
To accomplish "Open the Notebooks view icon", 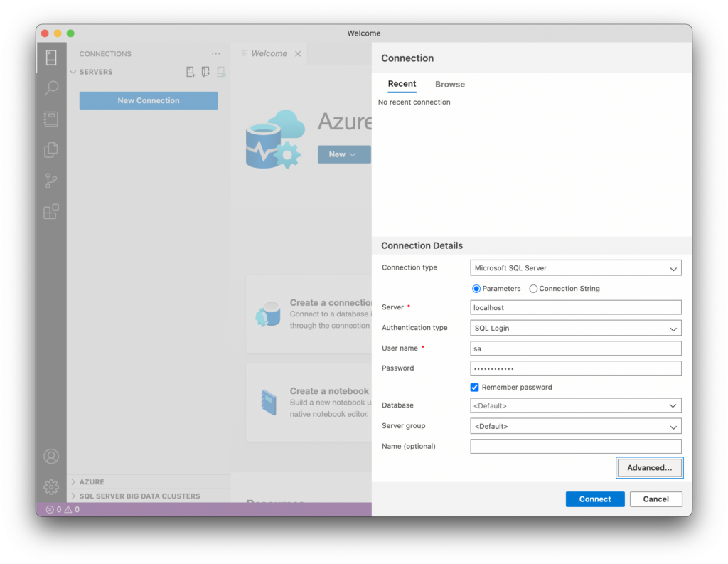I will [x=51, y=119].
